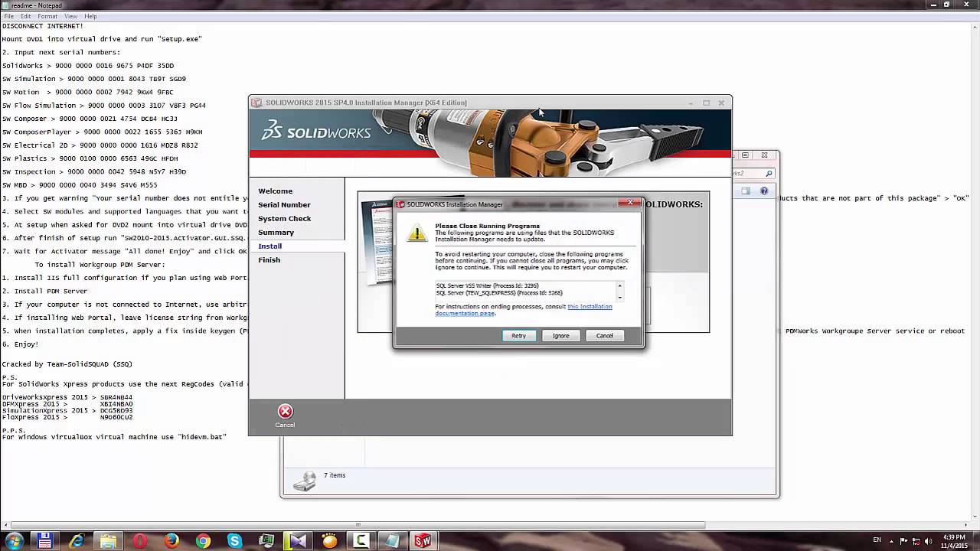Select Summary step in the installer sidebar
Viewport: 980px width, 551px height.
tap(276, 233)
